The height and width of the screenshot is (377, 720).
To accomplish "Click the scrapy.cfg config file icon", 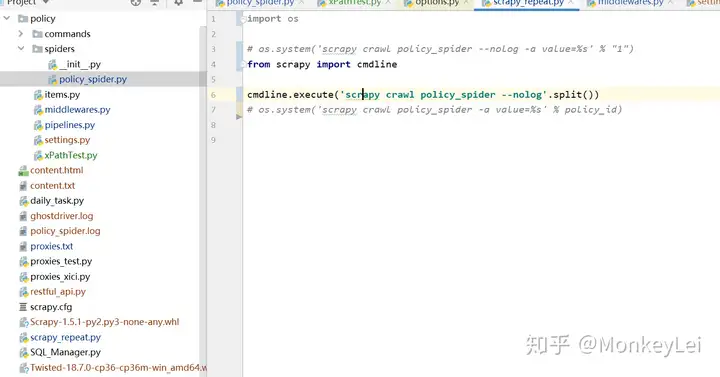I will 23,307.
